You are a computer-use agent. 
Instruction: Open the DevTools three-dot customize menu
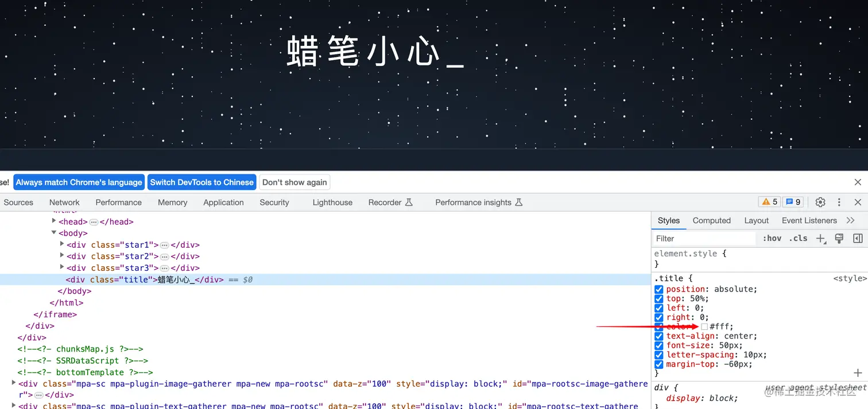tap(839, 202)
